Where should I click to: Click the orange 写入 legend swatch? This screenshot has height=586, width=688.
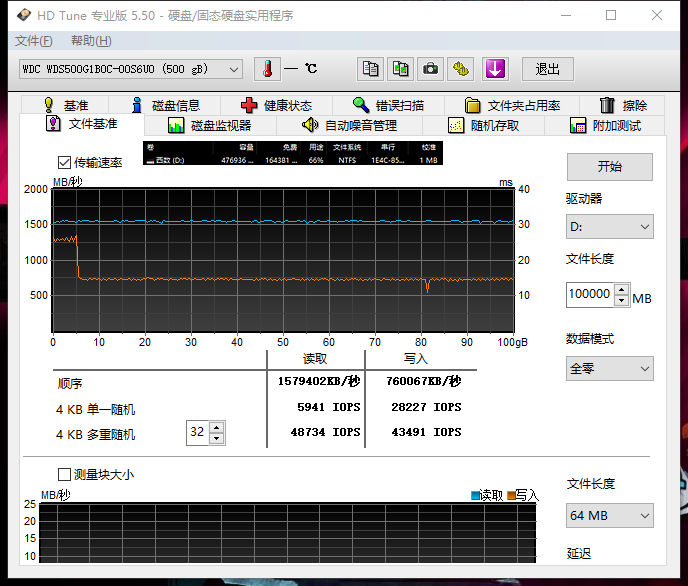pyautogui.click(x=511, y=496)
